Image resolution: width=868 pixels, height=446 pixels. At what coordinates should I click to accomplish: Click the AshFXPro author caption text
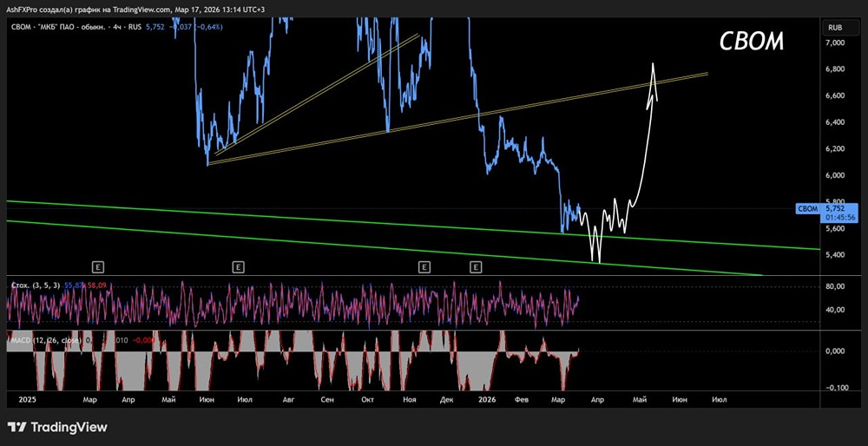pos(137,9)
